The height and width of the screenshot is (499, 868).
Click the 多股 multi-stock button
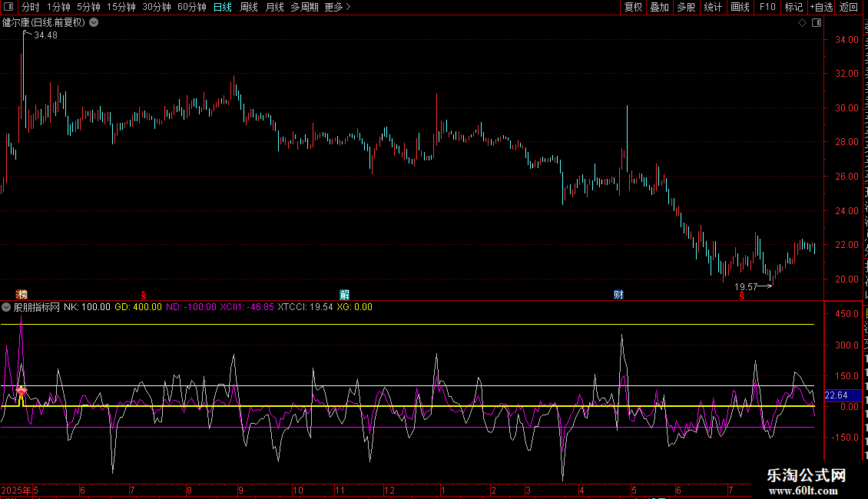point(686,7)
